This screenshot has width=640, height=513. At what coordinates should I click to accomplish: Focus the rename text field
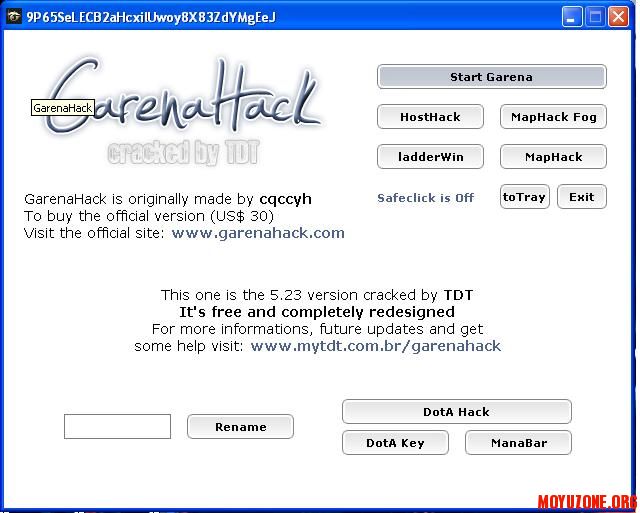[118, 426]
